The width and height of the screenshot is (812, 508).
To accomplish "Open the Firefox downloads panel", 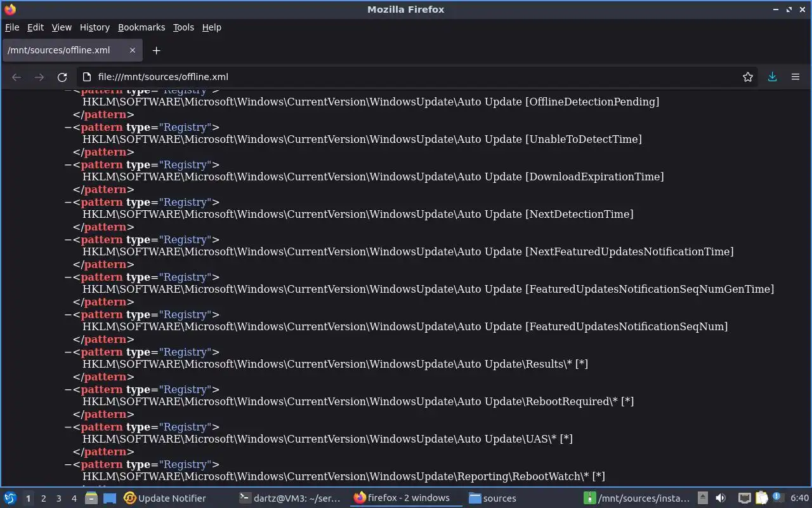I will (x=772, y=77).
